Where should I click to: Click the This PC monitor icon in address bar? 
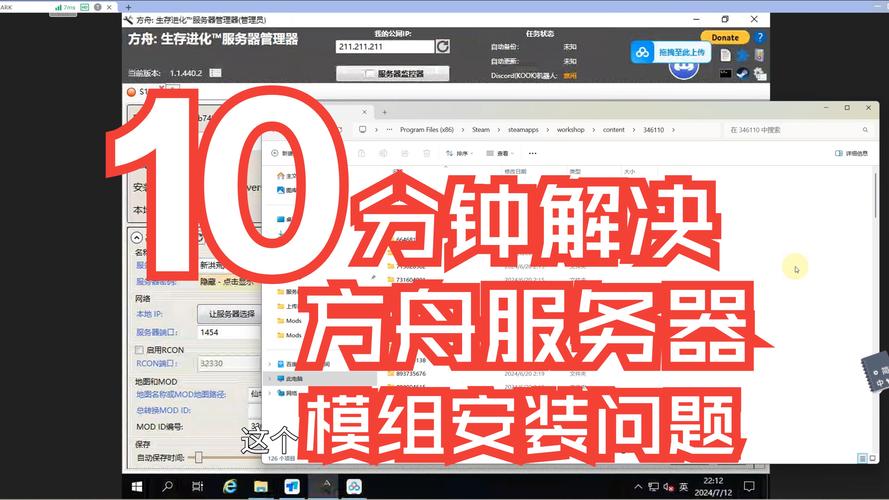pos(362,130)
